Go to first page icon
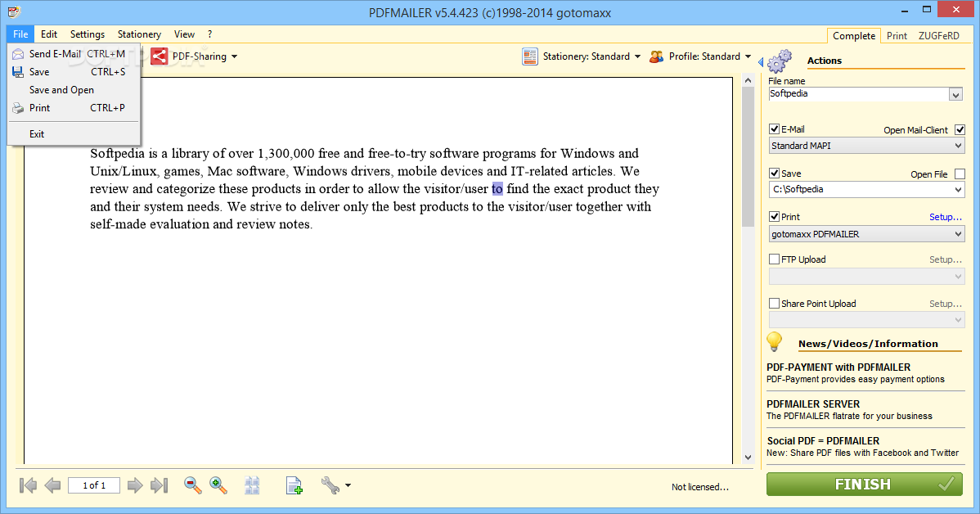The image size is (980, 514). [x=28, y=485]
